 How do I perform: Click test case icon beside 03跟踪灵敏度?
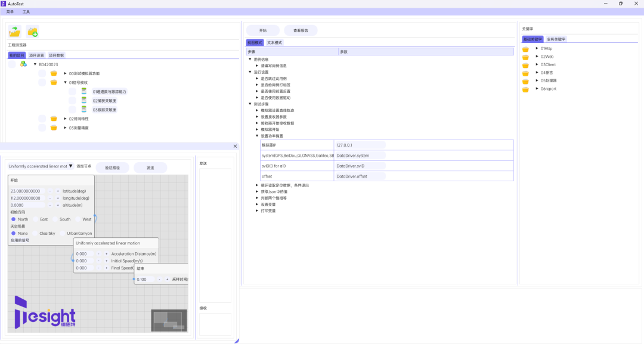[x=84, y=109]
